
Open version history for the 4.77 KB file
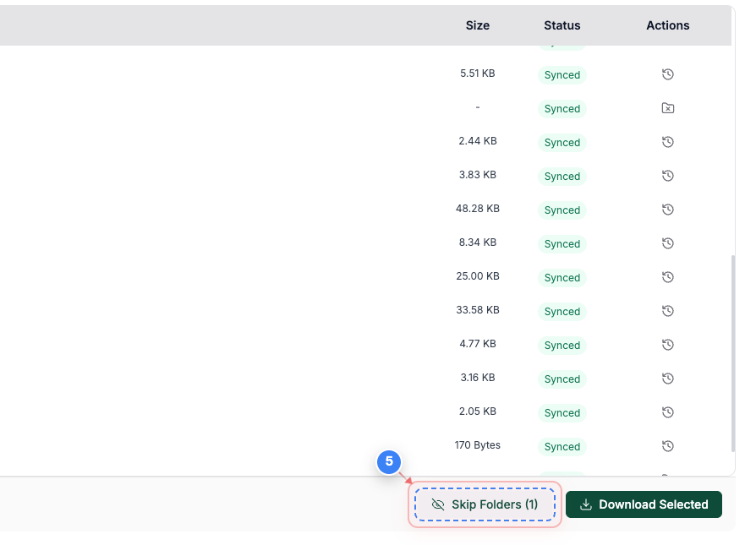[667, 345]
